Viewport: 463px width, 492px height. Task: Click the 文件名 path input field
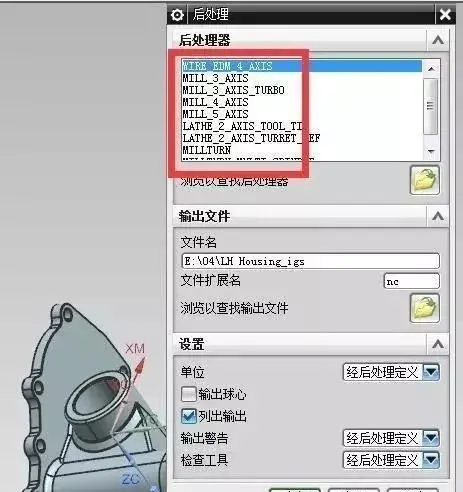(x=311, y=261)
